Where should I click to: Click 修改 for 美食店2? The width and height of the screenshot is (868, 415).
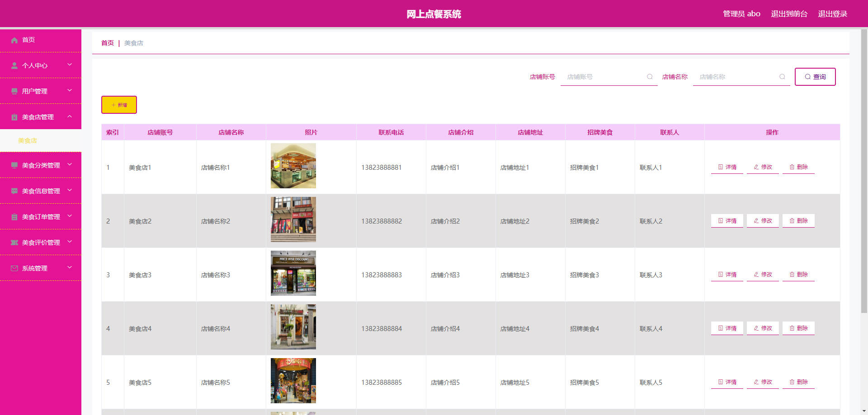[763, 221]
